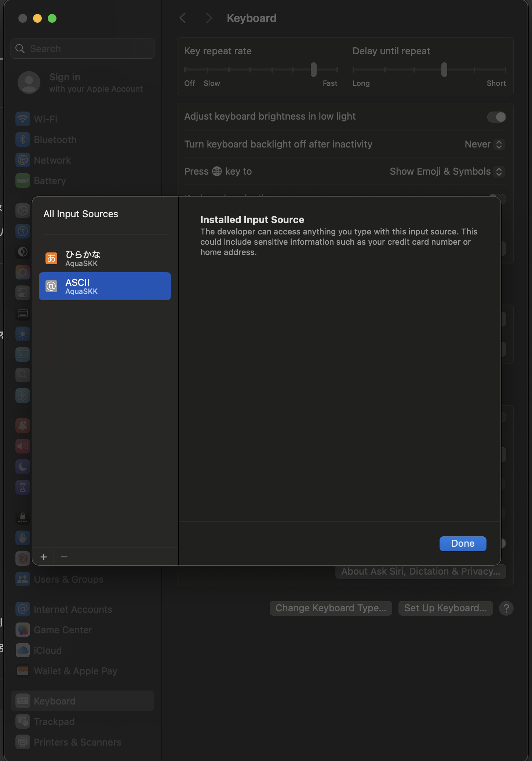Click the Displays sun icon in sidebar
This screenshot has height=761, width=532.
(23, 334)
